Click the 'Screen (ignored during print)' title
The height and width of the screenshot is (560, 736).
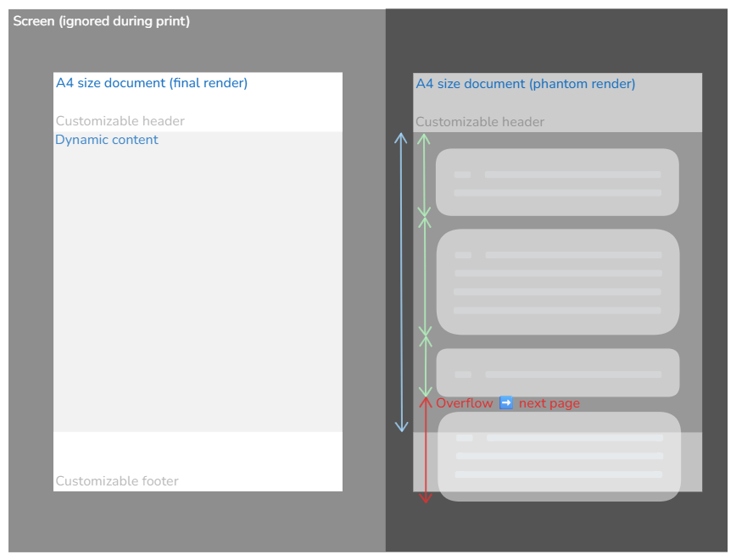(101, 20)
